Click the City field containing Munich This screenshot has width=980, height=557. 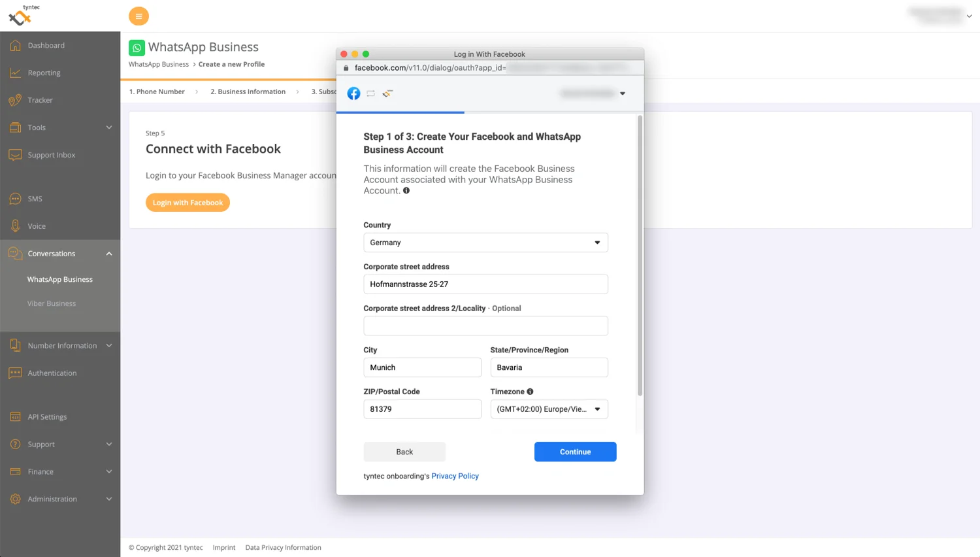point(423,367)
